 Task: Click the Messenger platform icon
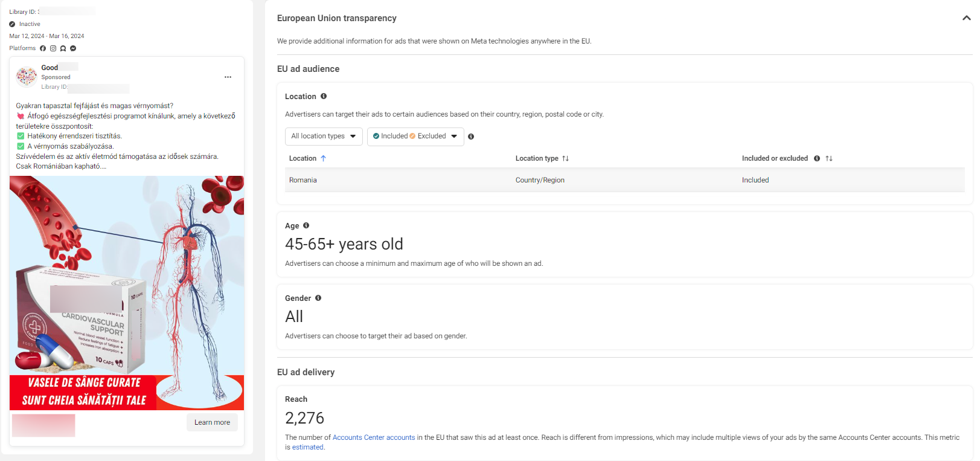[x=73, y=48]
